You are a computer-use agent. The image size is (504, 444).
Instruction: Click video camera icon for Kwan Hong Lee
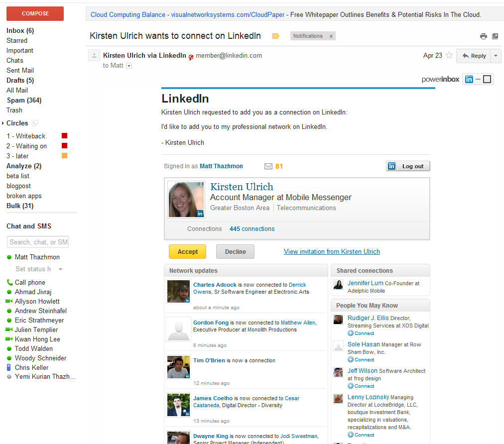pyautogui.click(x=9, y=338)
